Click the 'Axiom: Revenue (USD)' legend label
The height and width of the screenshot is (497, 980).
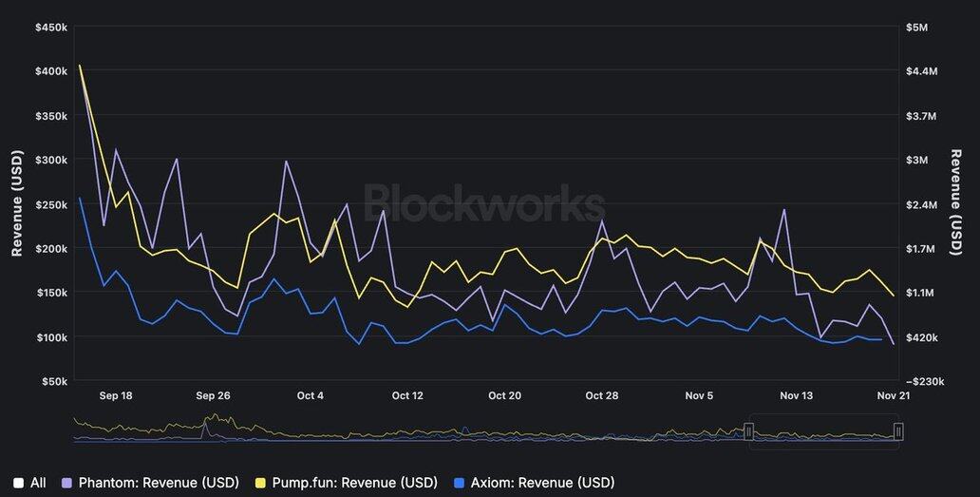(x=542, y=483)
